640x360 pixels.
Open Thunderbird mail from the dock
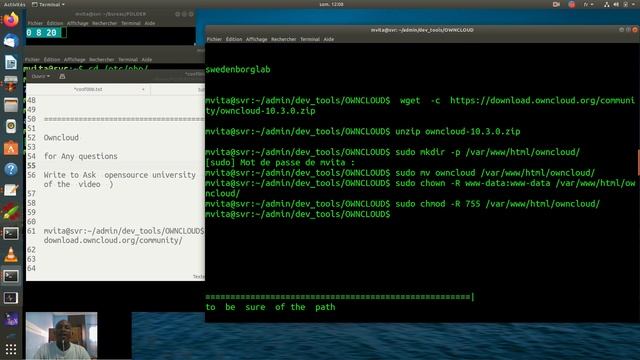(x=11, y=41)
